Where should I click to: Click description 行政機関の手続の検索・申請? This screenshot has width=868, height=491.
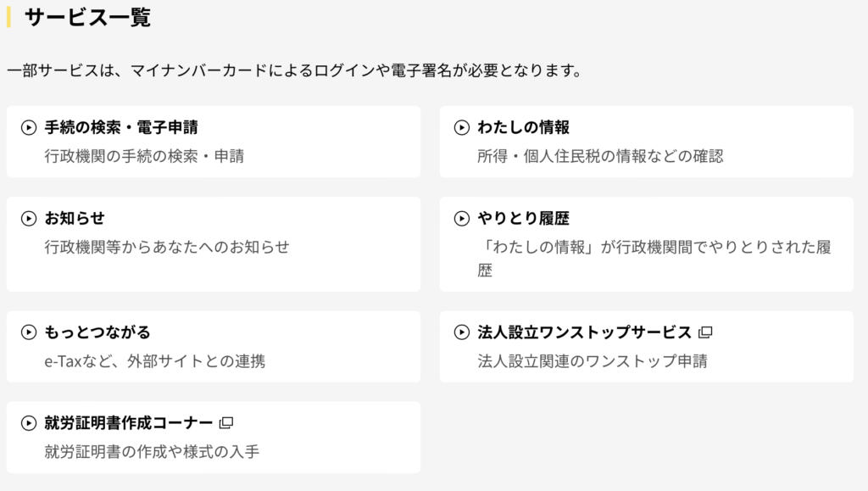(144, 156)
